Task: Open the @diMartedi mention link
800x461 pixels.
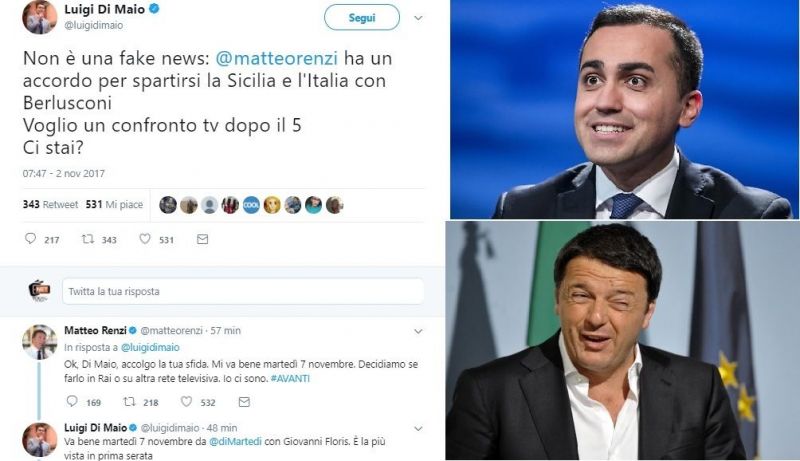Action: point(235,442)
